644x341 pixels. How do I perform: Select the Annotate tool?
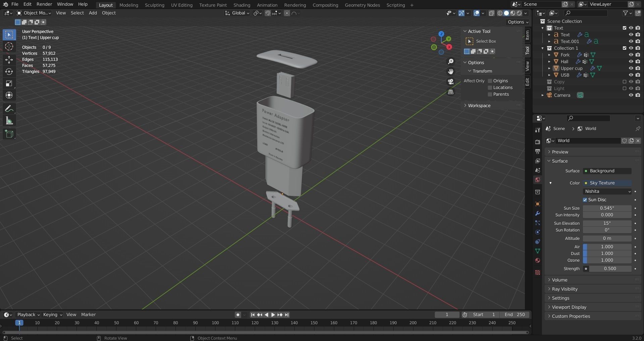(9, 109)
